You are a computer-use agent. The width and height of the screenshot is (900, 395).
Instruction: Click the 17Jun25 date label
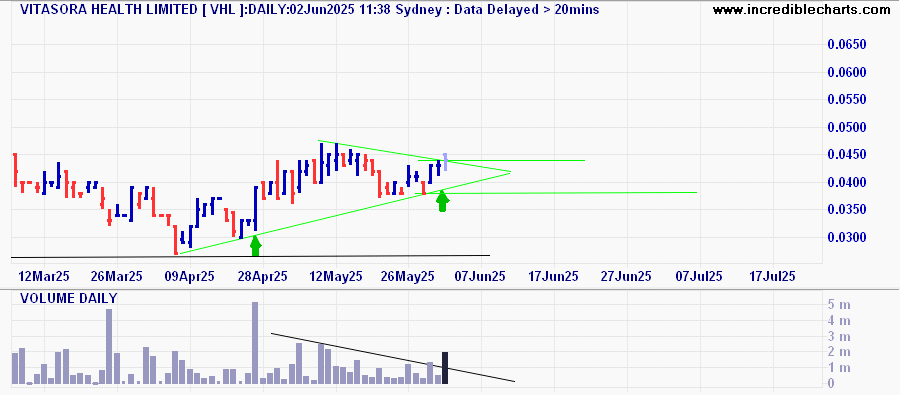[x=554, y=276]
